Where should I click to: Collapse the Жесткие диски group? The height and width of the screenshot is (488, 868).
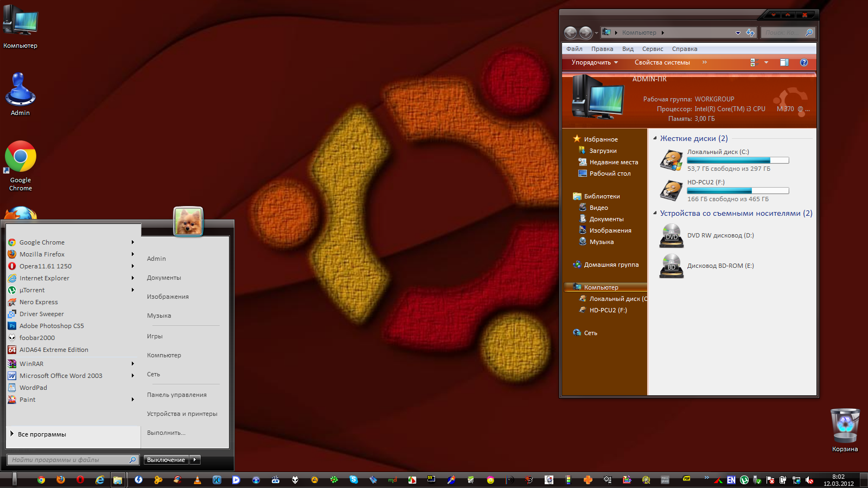coord(655,138)
